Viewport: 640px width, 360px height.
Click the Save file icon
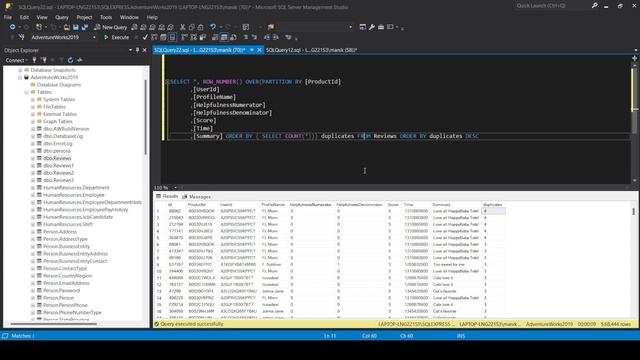76,27
